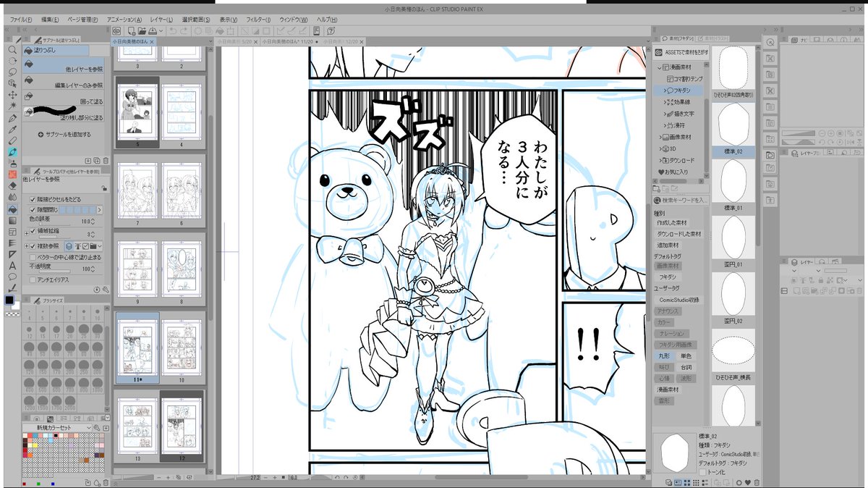Click the black main color swatch
This screenshot has width=868, height=488.
[9, 300]
